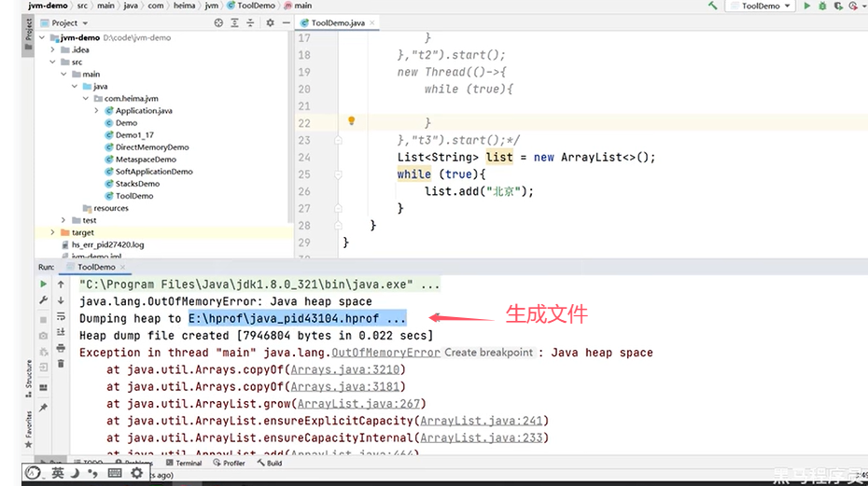Collapse the java source folder
The width and height of the screenshot is (868, 486).
pyautogui.click(x=75, y=87)
